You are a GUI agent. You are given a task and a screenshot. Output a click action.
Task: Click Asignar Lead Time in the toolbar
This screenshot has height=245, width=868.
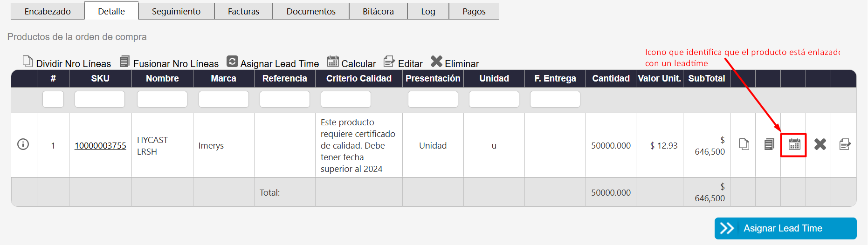(273, 63)
